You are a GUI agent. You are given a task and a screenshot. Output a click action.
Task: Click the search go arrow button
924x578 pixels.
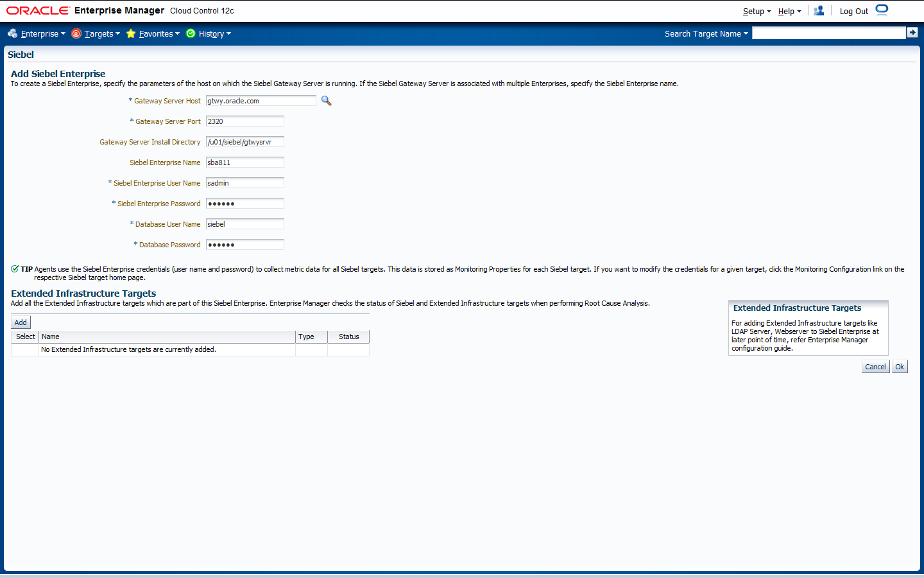pyautogui.click(x=912, y=33)
